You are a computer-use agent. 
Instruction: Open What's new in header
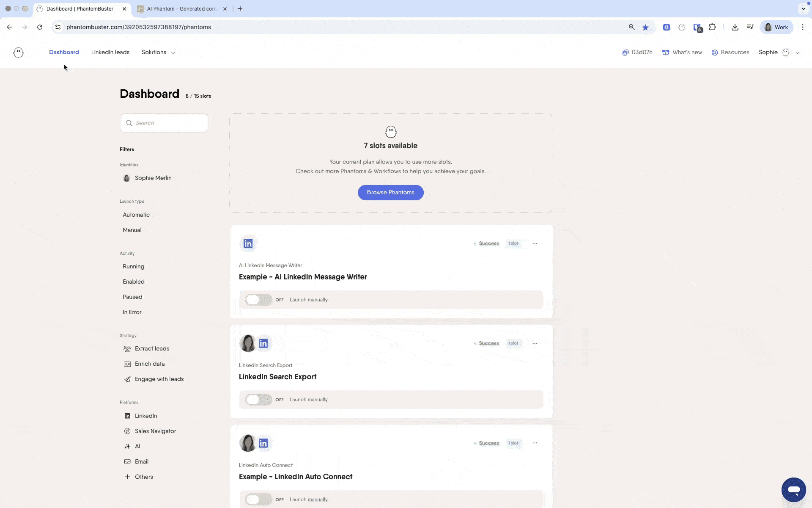point(682,52)
